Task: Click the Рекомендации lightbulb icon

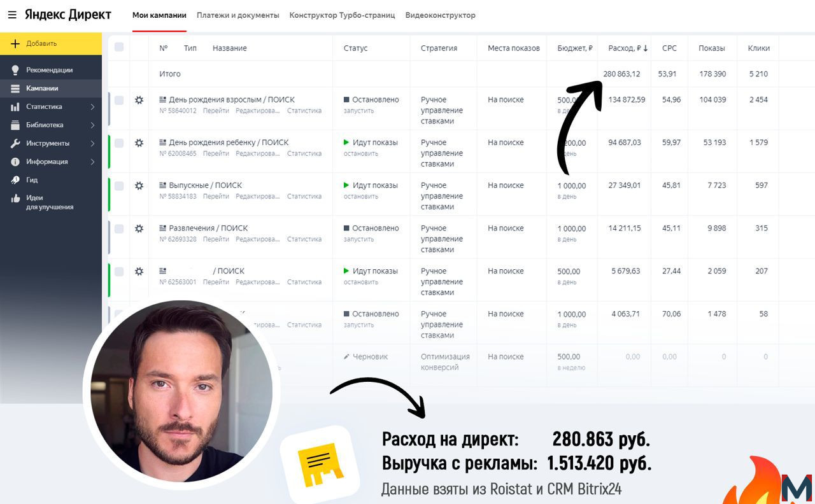Action: click(15, 70)
